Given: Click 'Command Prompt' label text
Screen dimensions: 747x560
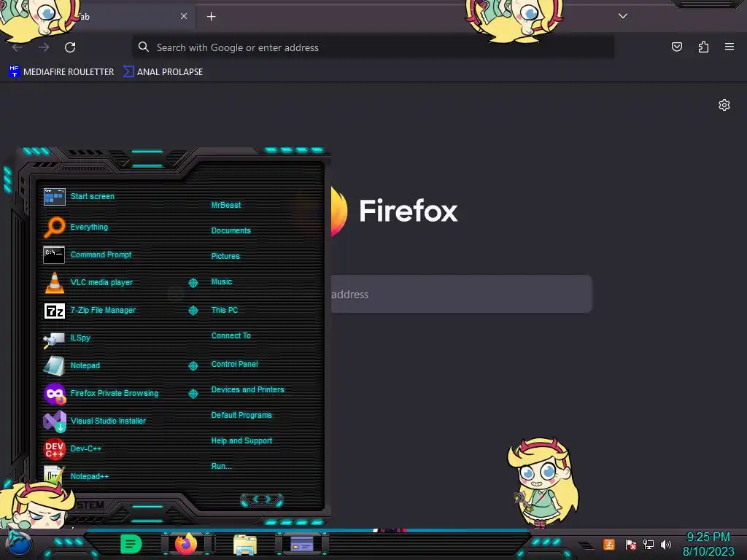Looking at the screenshot, I should click(101, 254).
